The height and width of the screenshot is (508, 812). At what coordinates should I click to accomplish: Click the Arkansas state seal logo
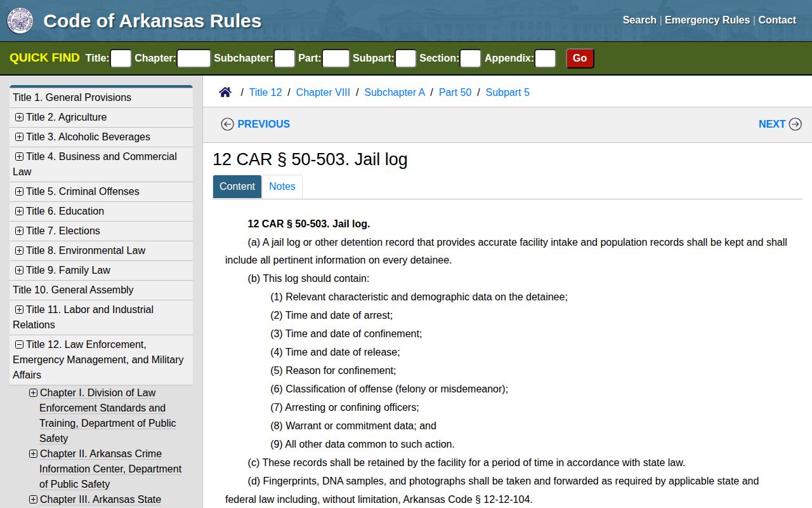tap(20, 21)
